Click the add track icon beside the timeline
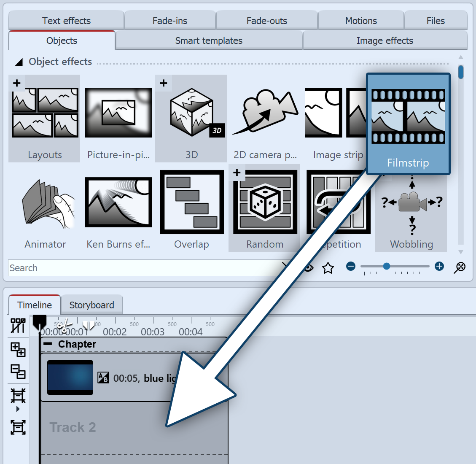Viewport: 476px width, 464px height. (x=18, y=350)
